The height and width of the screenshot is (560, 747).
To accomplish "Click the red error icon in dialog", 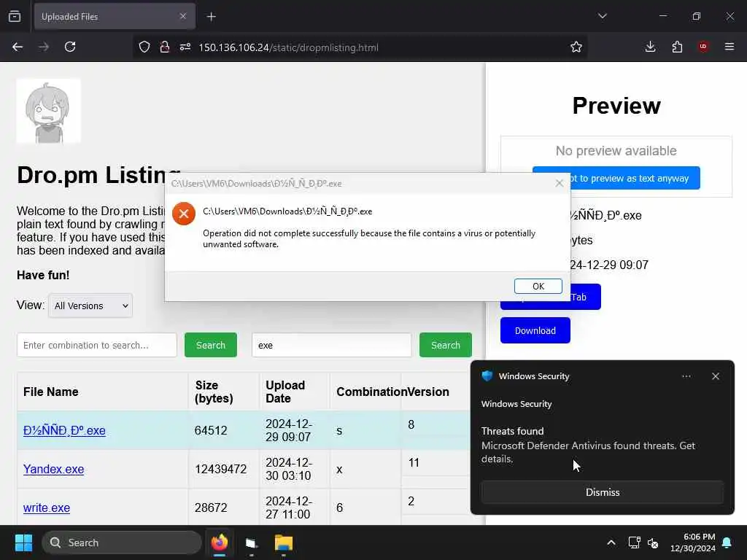I will click(x=184, y=214).
